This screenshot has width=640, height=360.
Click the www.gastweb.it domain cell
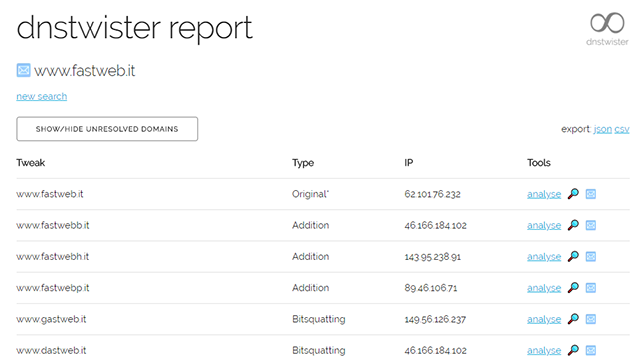pyautogui.click(x=51, y=319)
